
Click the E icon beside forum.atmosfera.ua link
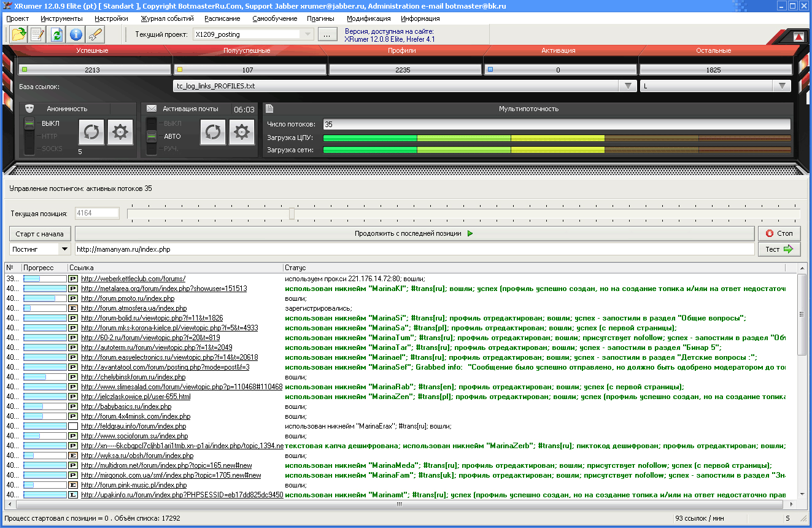(x=73, y=308)
